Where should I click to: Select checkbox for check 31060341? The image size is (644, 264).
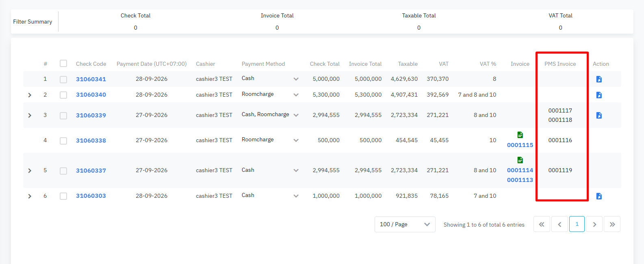click(63, 80)
